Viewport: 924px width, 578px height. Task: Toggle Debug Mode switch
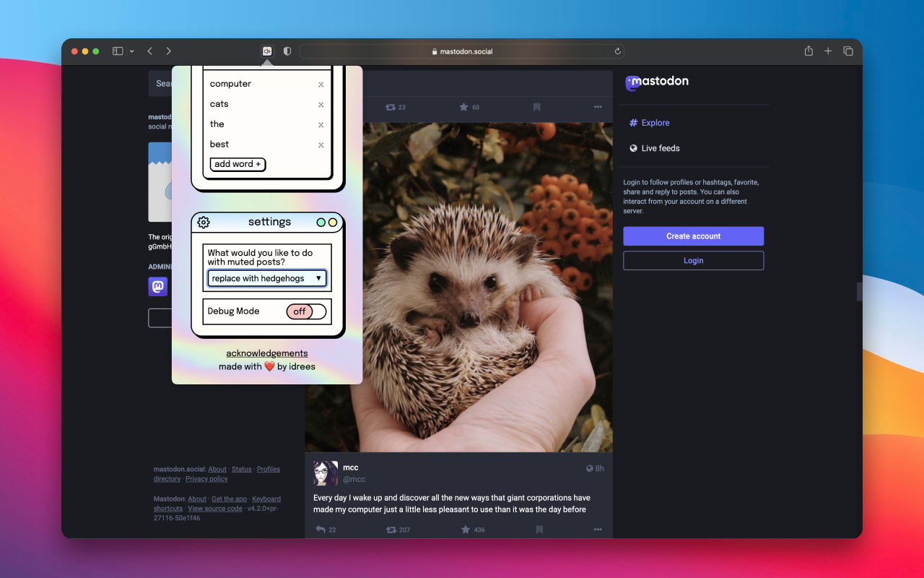[x=307, y=311]
